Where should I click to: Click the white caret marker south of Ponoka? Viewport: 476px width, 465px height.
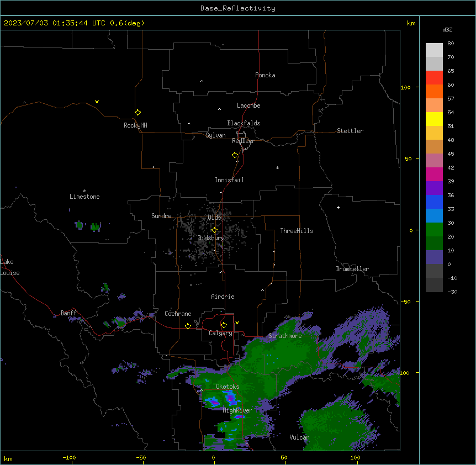pyautogui.click(x=202, y=81)
